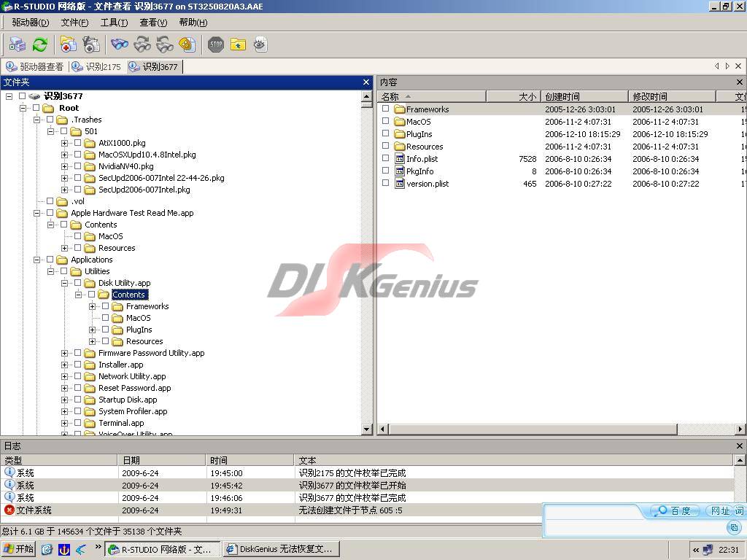The width and height of the screenshot is (747, 560).
Task: Close the 日志 log panel
Action: pos(740,446)
